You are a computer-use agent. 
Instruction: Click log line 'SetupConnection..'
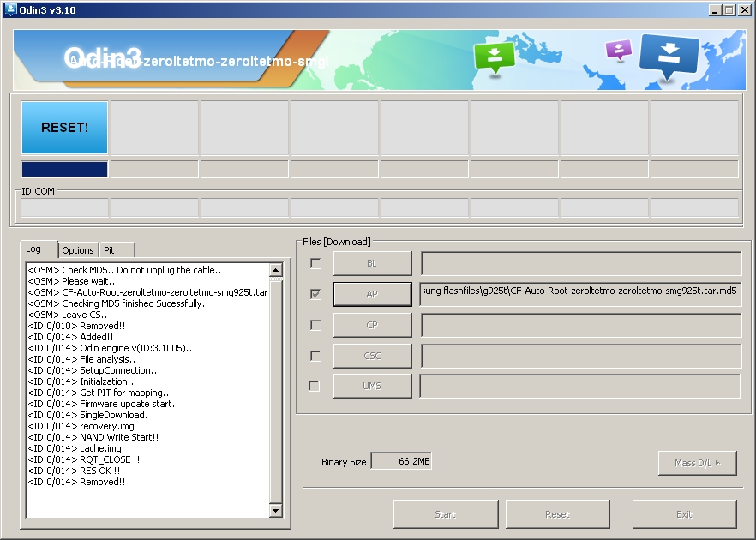pos(93,370)
